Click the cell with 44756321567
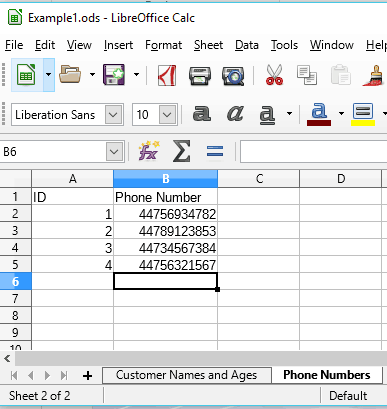387x409 pixels. coord(166,265)
